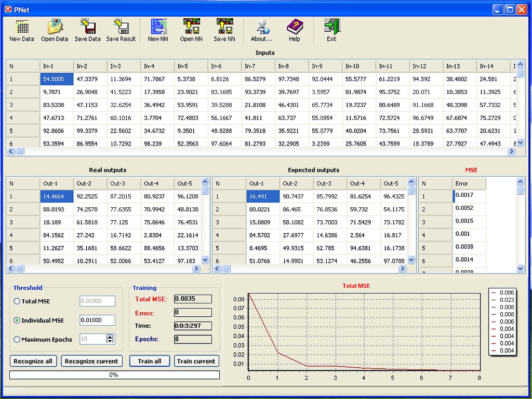
Task: Click Expected outputs horizontal scrollbar right arrow
Action: coord(402,269)
